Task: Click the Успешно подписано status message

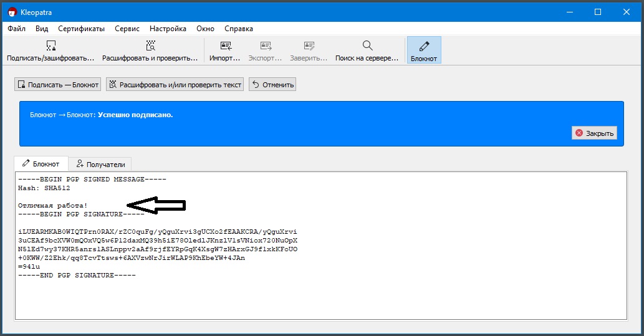Action: coord(135,115)
